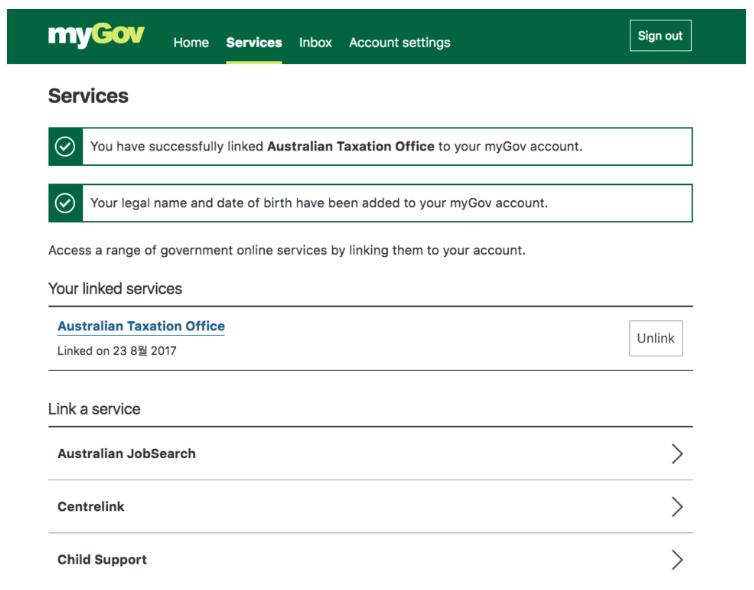The image size is (754, 590).
Task: Link the Centrelink service
Action: 370,506
